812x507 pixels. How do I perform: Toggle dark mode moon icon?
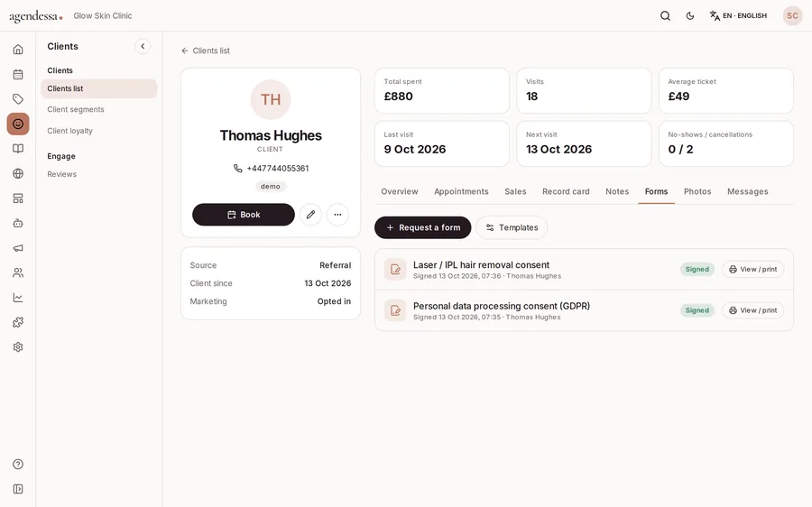pos(690,16)
